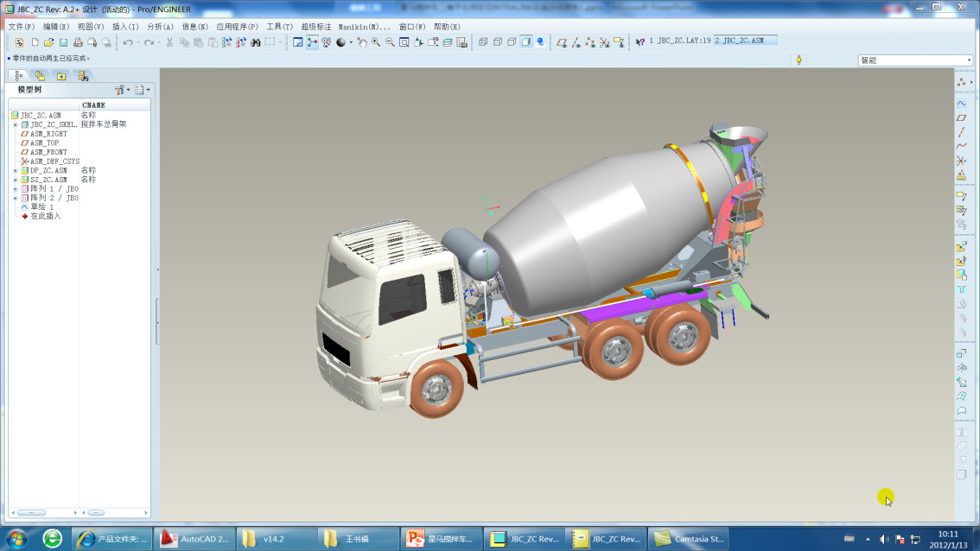This screenshot has width=980, height=551.
Task: Click the Save disk icon in toolbar
Action: pos(63,42)
